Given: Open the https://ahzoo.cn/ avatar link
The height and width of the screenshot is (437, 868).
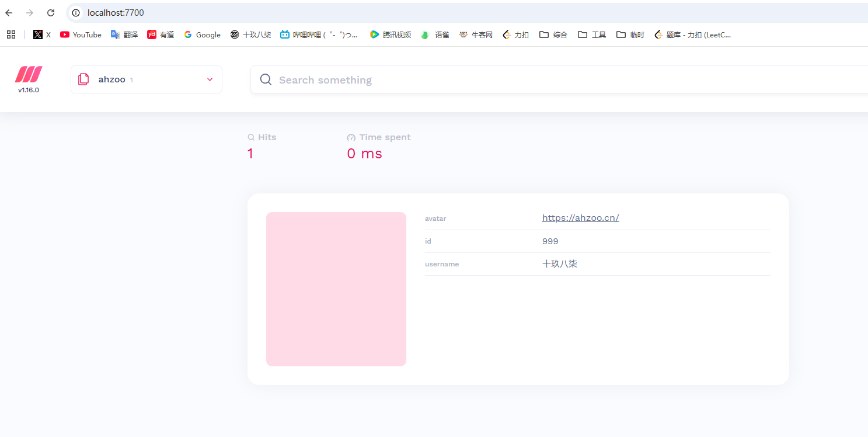Looking at the screenshot, I should [x=580, y=218].
